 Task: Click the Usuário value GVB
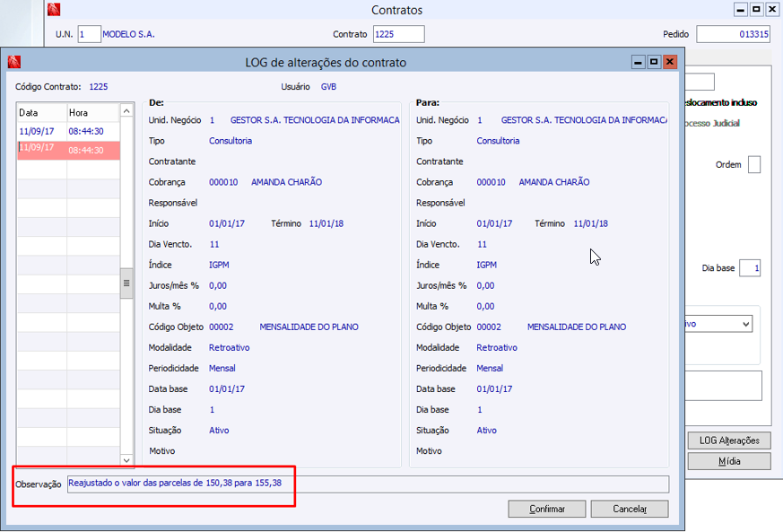[x=328, y=86]
